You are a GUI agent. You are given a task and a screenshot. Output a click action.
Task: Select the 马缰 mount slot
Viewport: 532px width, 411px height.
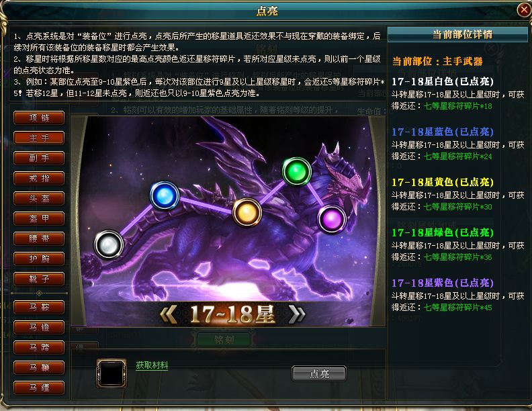tap(39, 387)
